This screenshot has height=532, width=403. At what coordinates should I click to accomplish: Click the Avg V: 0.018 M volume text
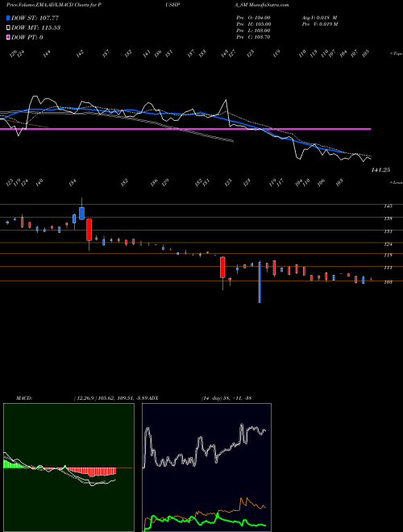click(319, 18)
